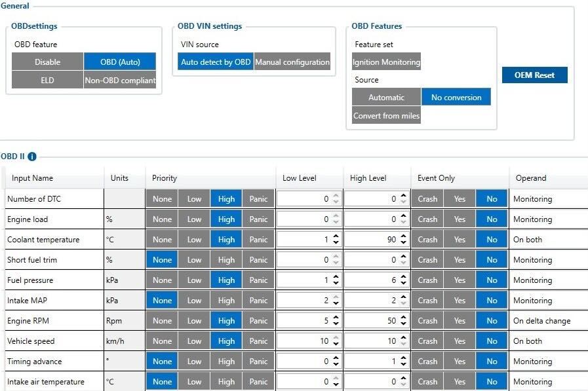Decrease Timing advance High Level value

[x=403, y=364]
